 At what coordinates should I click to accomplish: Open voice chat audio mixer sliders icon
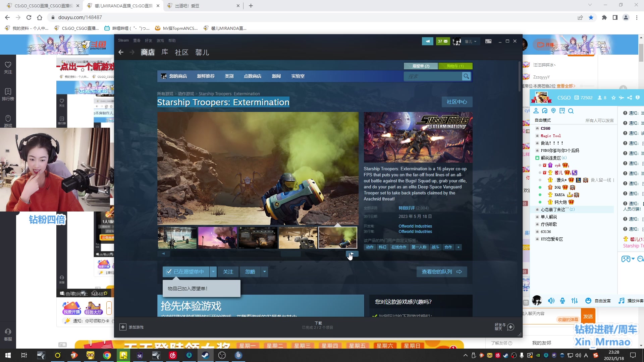575,301
